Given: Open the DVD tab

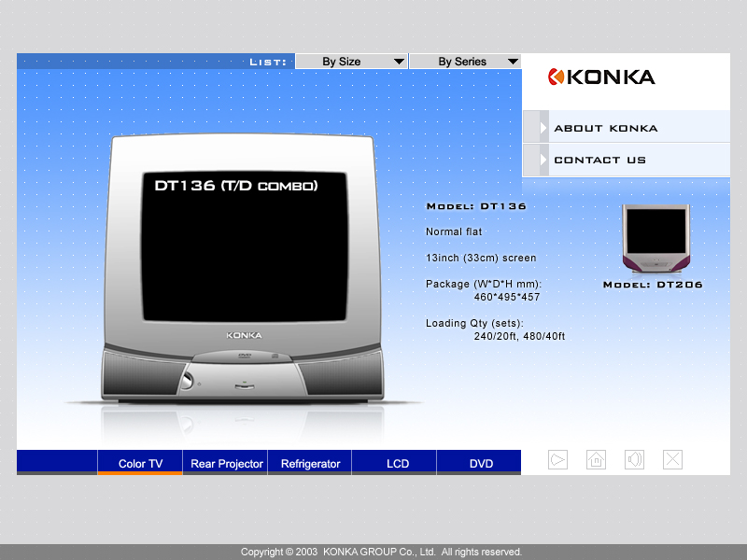Looking at the screenshot, I should pos(481,463).
